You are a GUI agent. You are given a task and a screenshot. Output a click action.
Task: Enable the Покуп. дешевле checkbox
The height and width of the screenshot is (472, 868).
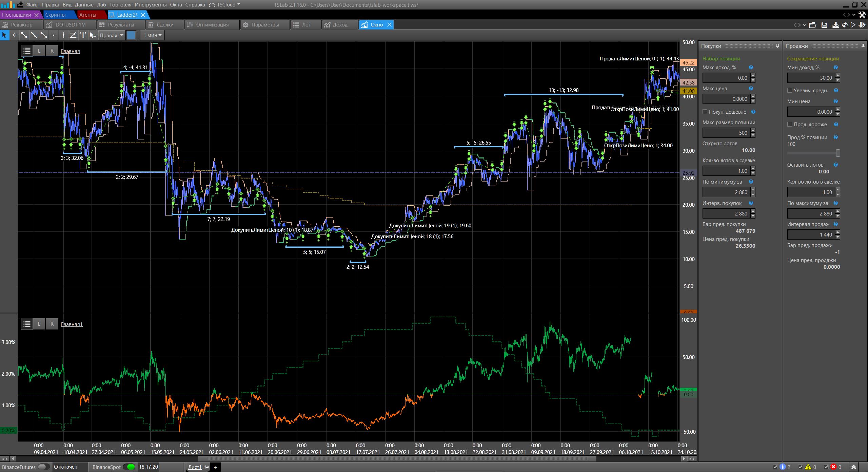coord(705,112)
